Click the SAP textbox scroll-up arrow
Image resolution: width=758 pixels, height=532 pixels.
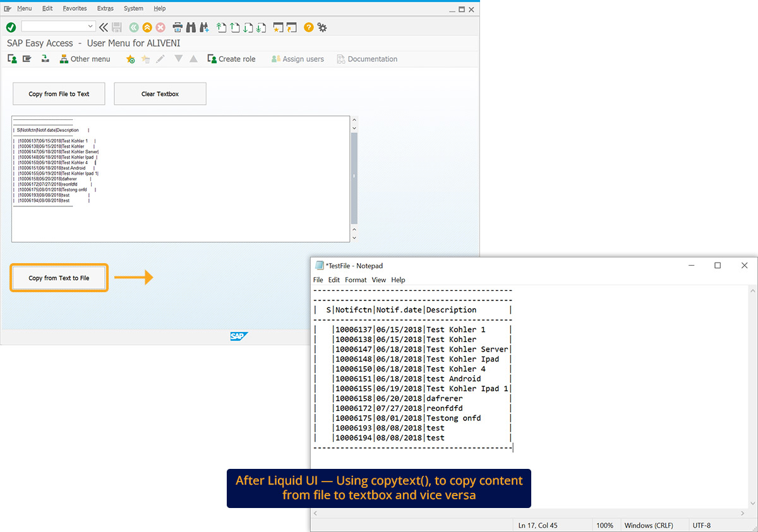[354, 120]
